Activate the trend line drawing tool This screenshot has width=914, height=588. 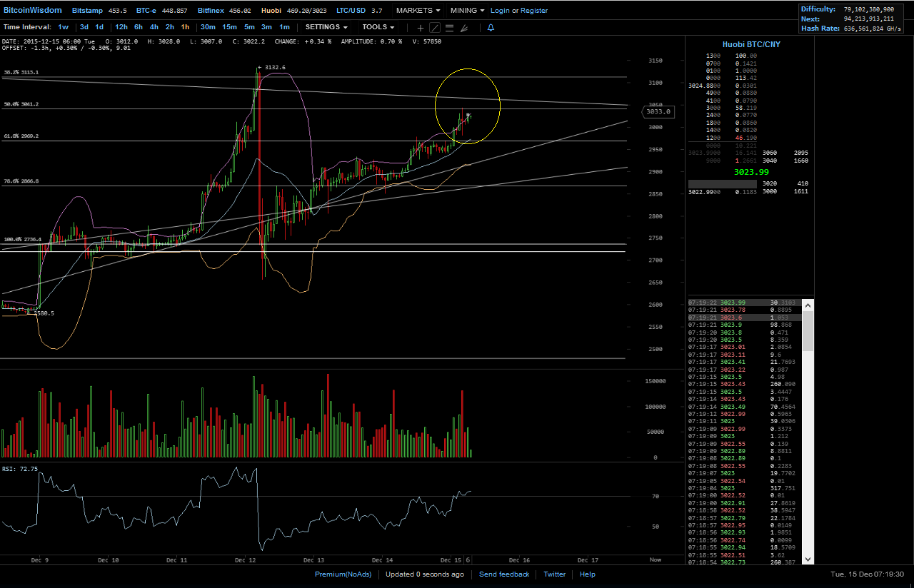[435, 28]
